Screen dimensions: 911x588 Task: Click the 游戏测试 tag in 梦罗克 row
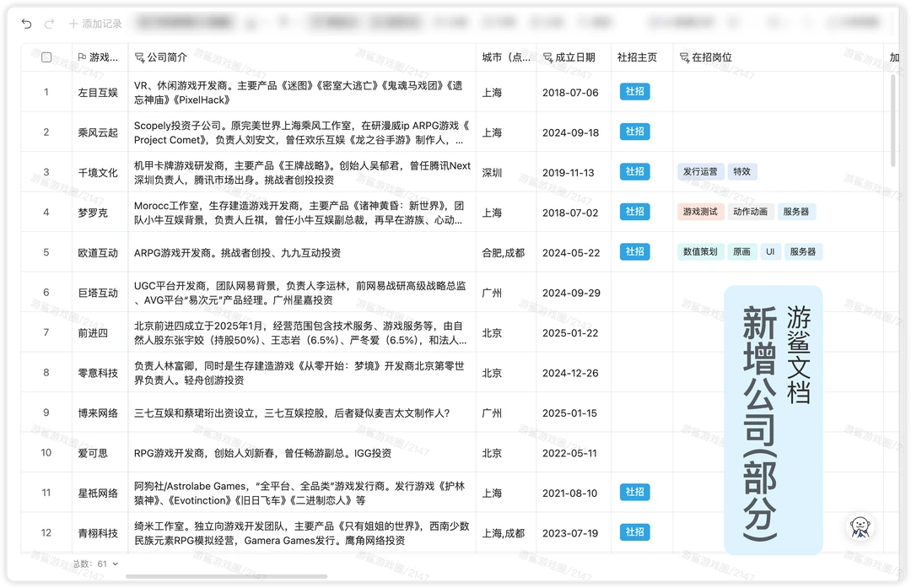pyautogui.click(x=700, y=212)
